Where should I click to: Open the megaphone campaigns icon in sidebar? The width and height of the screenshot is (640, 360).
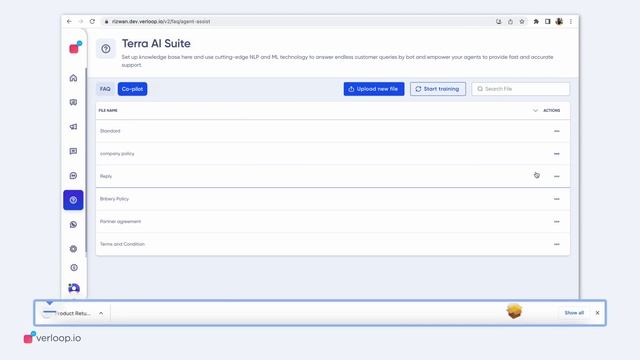click(x=73, y=127)
